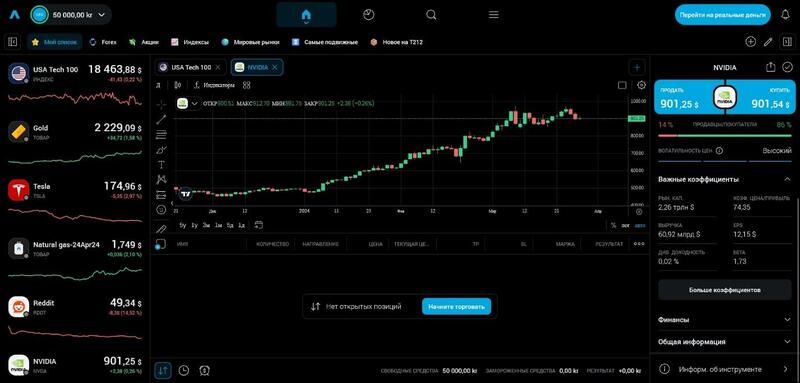Select the ruler measure tool
Screen dimensions: 800x383
click(x=161, y=229)
